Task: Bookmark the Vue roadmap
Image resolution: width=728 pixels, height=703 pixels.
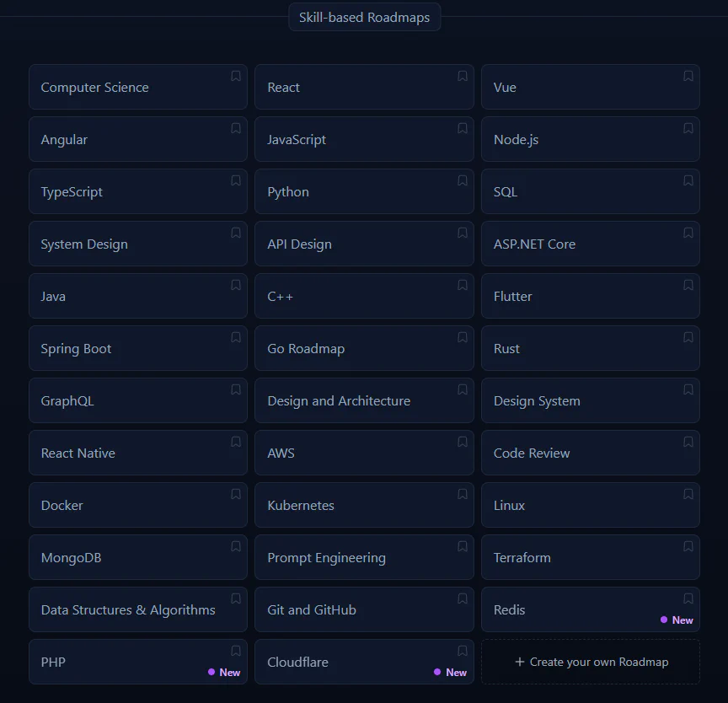Action: pos(688,76)
